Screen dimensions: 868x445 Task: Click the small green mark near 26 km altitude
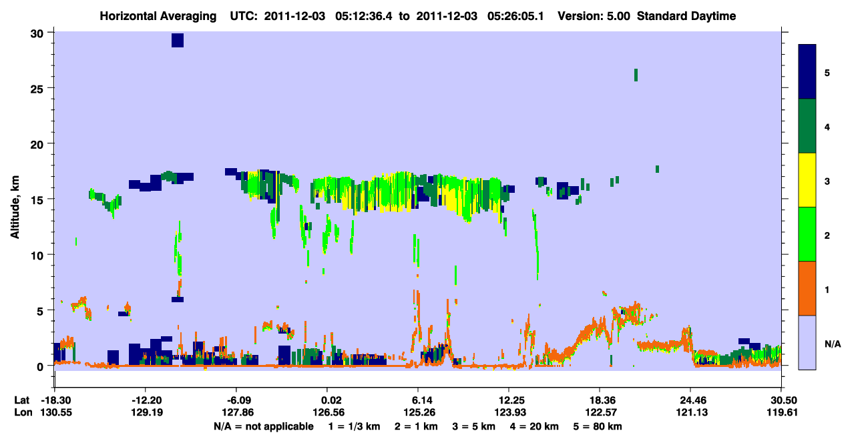(x=636, y=75)
